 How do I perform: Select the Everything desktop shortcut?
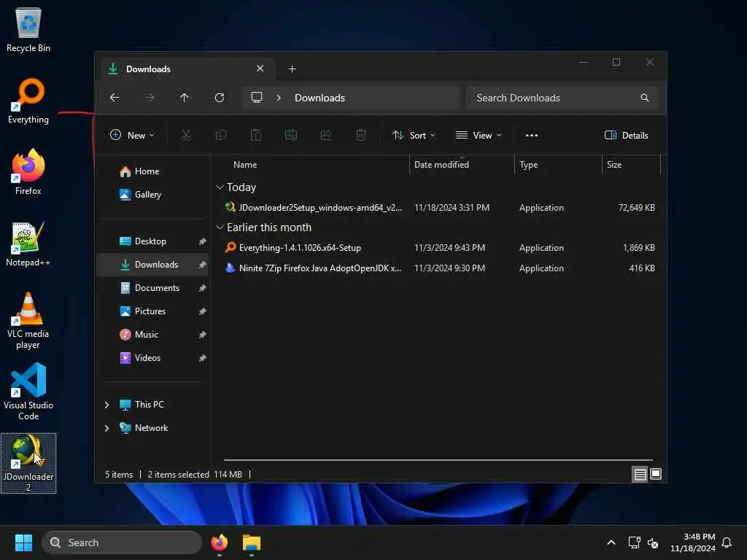[28, 101]
